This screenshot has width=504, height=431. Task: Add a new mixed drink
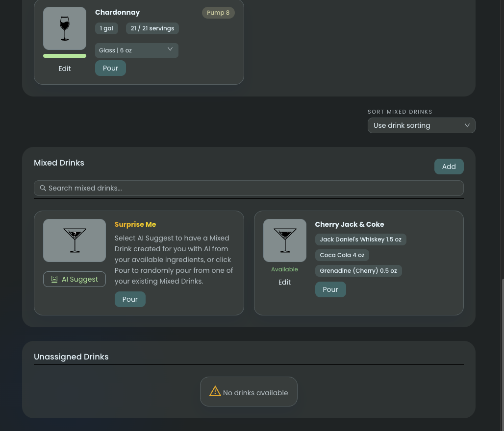point(449,167)
